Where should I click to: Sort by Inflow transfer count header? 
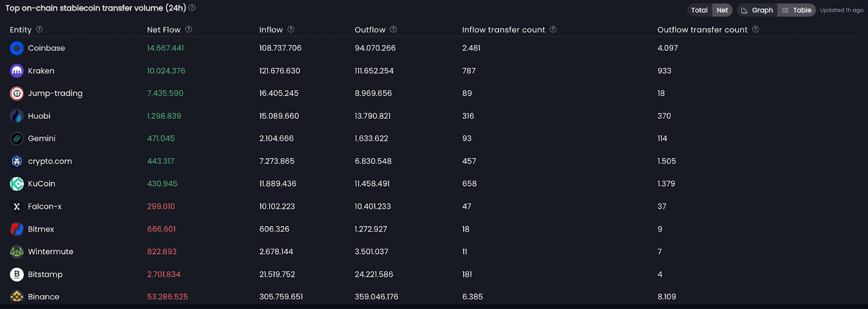[x=503, y=30]
